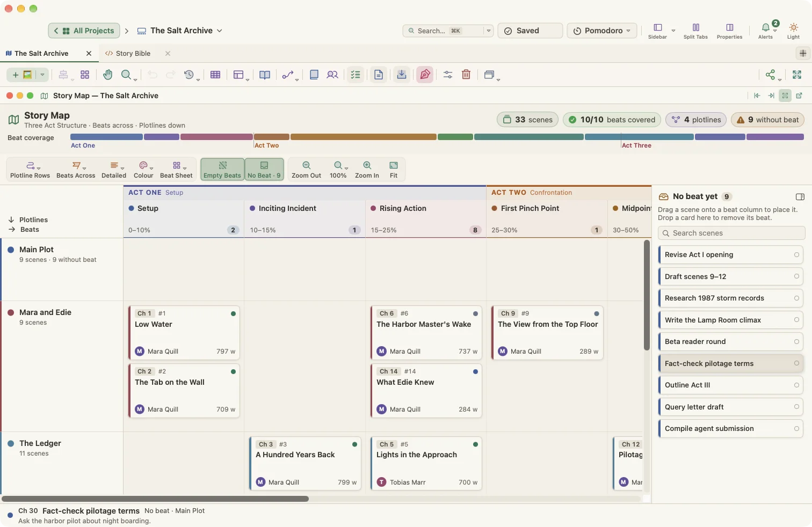Screen dimensions: 812x527
Task: Open The Salt Archive project dropdown
Action: click(180, 31)
